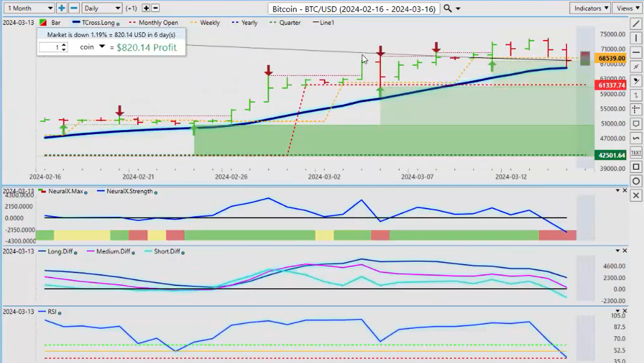The width and height of the screenshot is (644, 363).
Task: Click the Short.Diff legend label
Action: pos(167,251)
